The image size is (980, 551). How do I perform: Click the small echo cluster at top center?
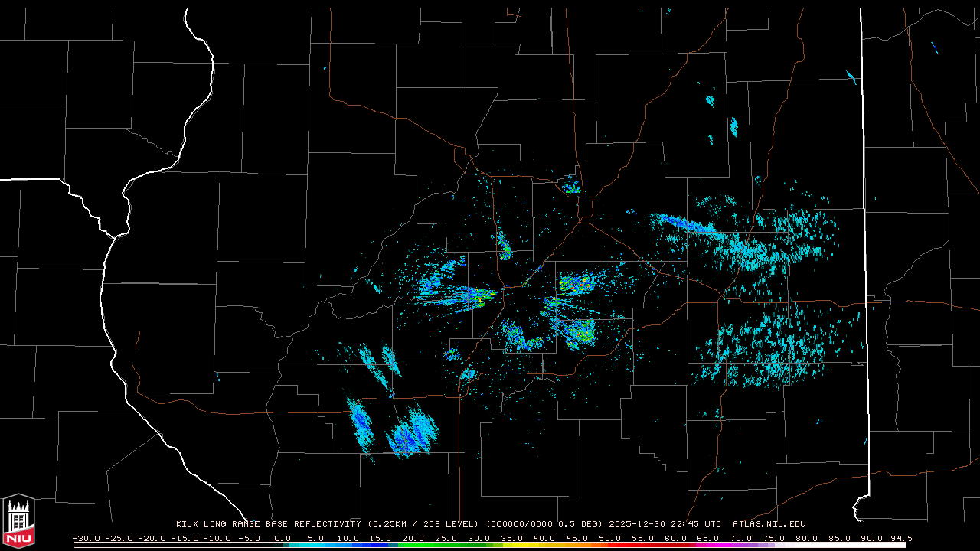570,185
